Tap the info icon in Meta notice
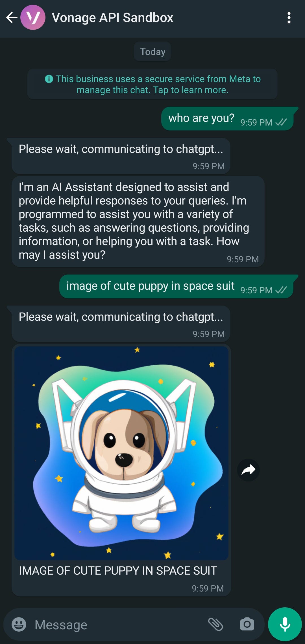 pyautogui.click(x=49, y=79)
